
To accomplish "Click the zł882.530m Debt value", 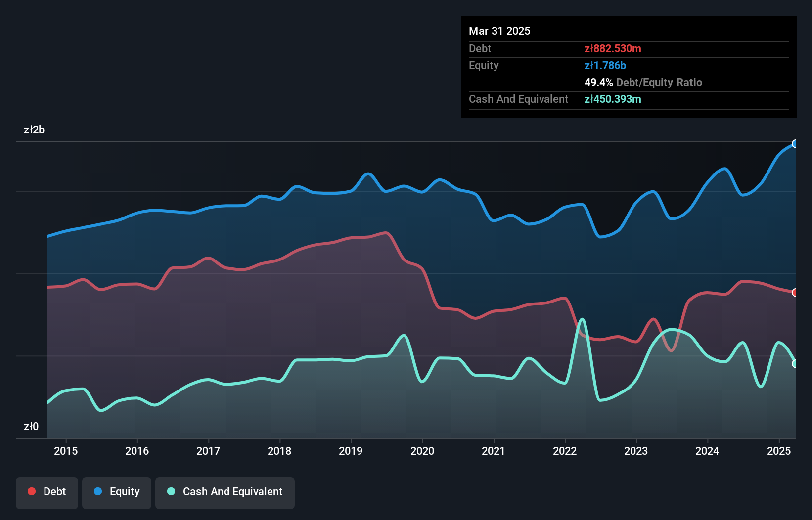I will point(613,49).
